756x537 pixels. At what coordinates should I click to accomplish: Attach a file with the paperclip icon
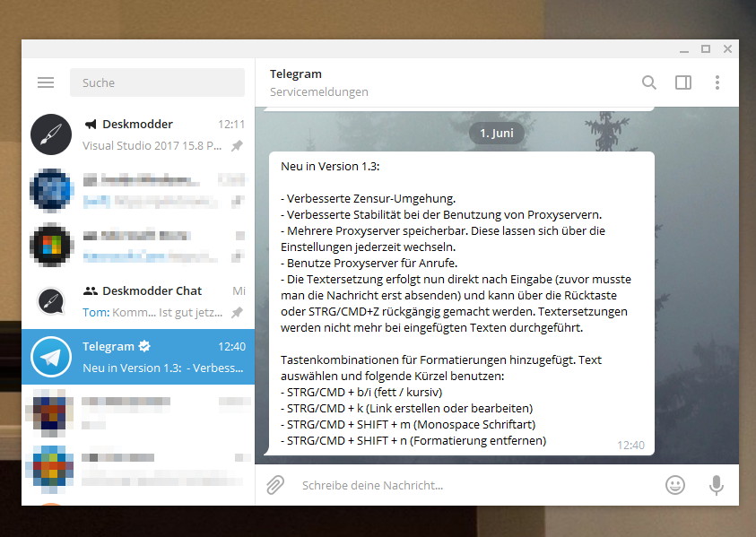click(x=275, y=485)
